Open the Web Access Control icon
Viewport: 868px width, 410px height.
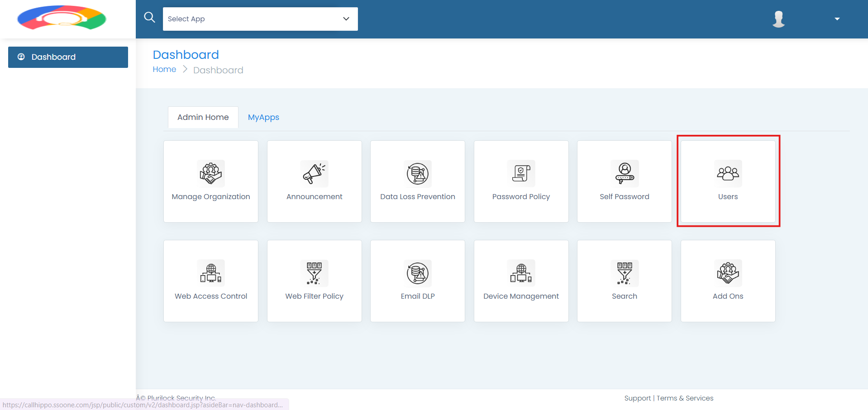(x=211, y=273)
